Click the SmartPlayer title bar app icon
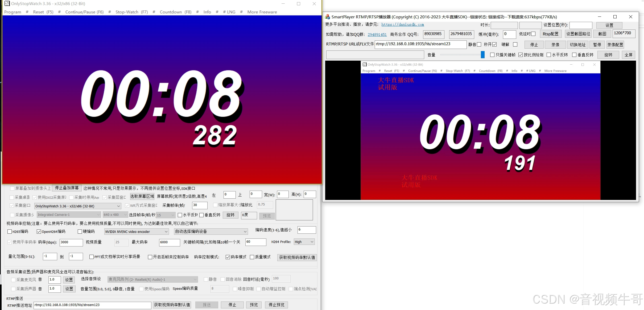 point(328,17)
